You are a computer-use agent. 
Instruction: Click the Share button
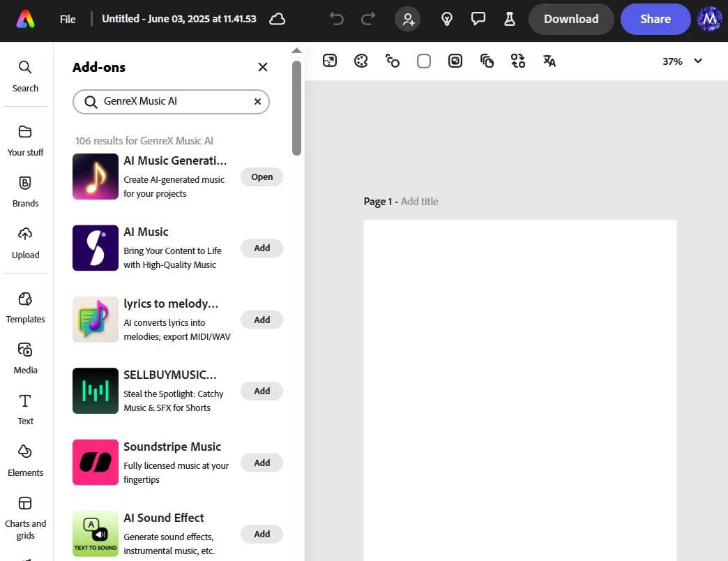coord(655,19)
